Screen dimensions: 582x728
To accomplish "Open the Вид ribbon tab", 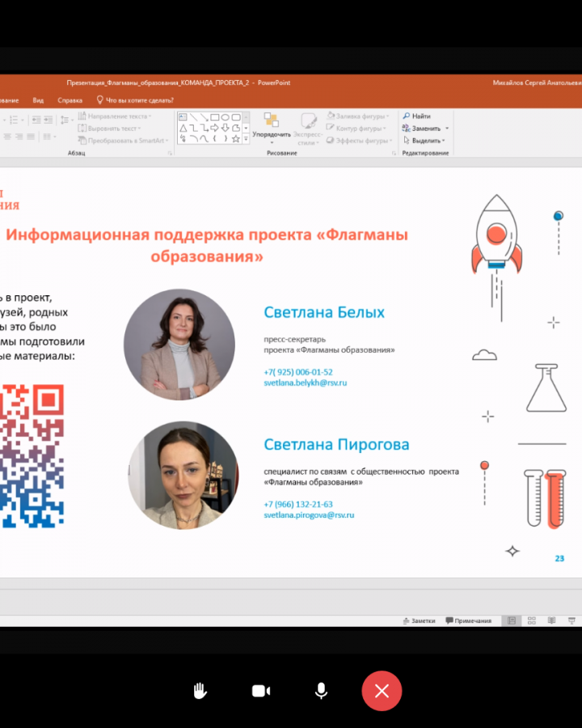I will click(38, 100).
